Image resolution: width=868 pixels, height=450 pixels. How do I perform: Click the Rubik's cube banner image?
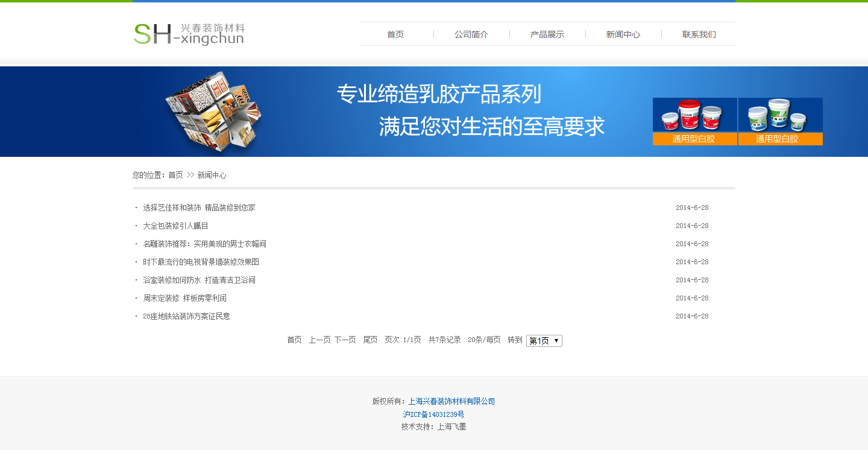(x=213, y=112)
